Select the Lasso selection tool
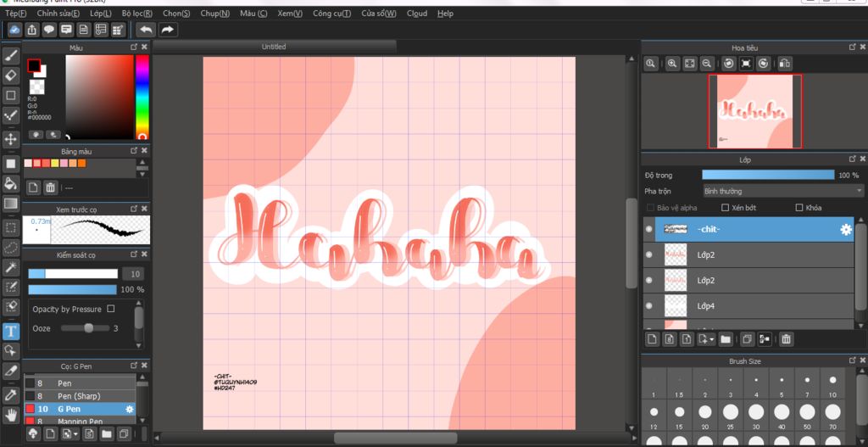 10,247
